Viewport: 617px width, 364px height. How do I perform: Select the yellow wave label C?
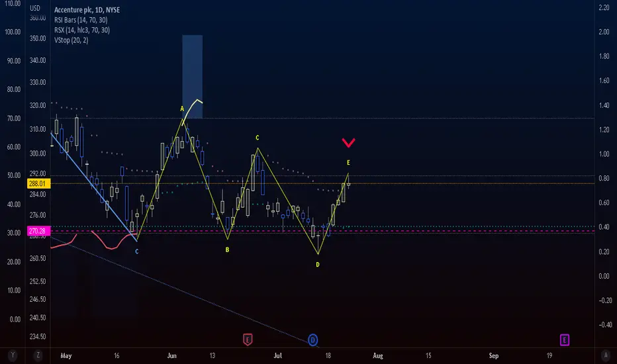pyautogui.click(x=258, y=138)
